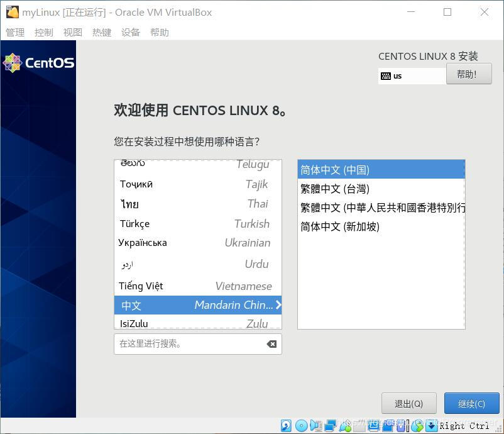Image resolution: width=504 pixels, height=434 pixels.
Task: Click the 帮助! help button
Action: tap(469, 74)
